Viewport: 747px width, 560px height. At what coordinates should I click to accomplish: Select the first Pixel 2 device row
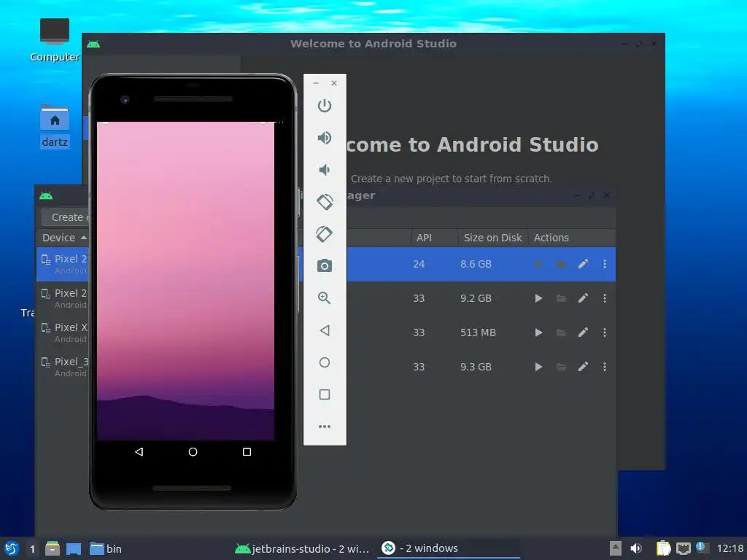[326, 264]
